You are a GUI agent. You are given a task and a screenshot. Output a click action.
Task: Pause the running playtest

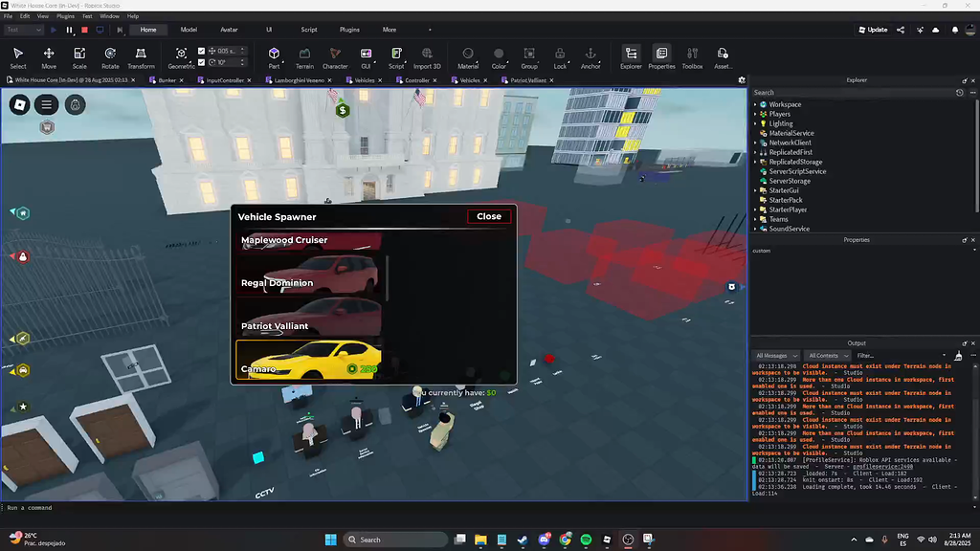tap(69, 30)
